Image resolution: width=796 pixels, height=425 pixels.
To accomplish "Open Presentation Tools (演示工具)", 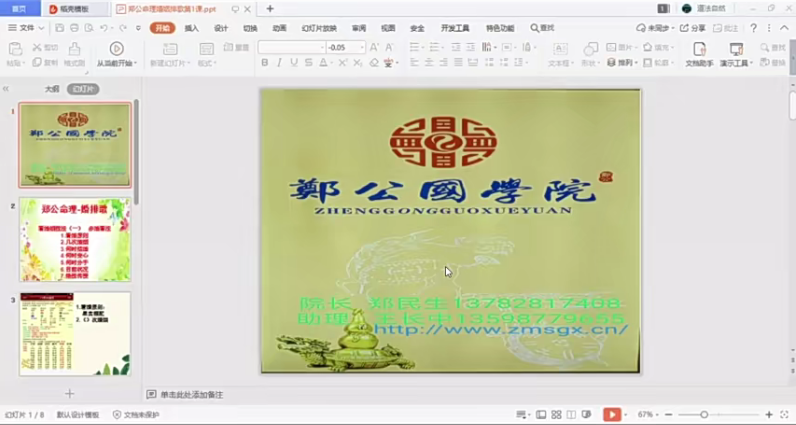I will coord(736,54).
